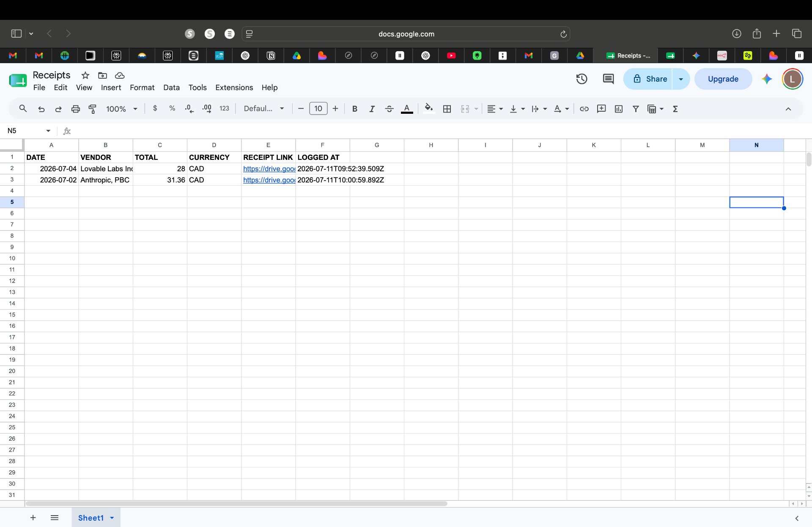Open the text color picker
The image size is (812, 527).
tap(407, 109)
